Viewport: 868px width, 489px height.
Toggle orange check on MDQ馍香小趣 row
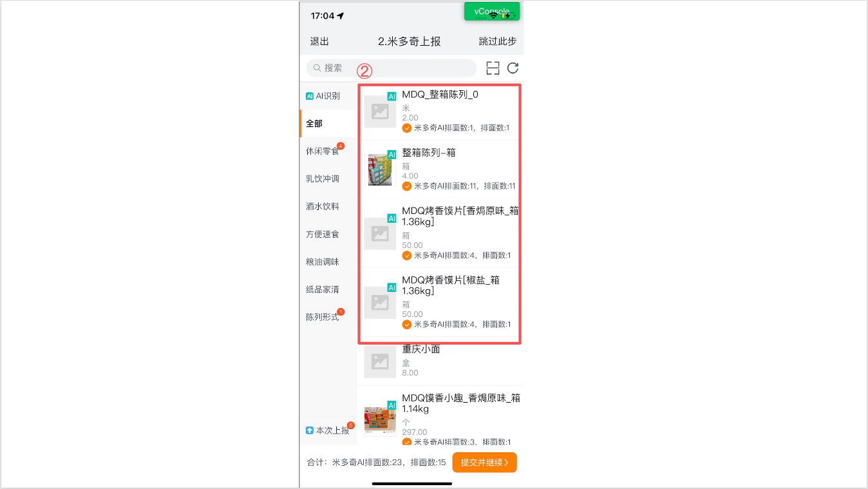[x=407, y=442]
